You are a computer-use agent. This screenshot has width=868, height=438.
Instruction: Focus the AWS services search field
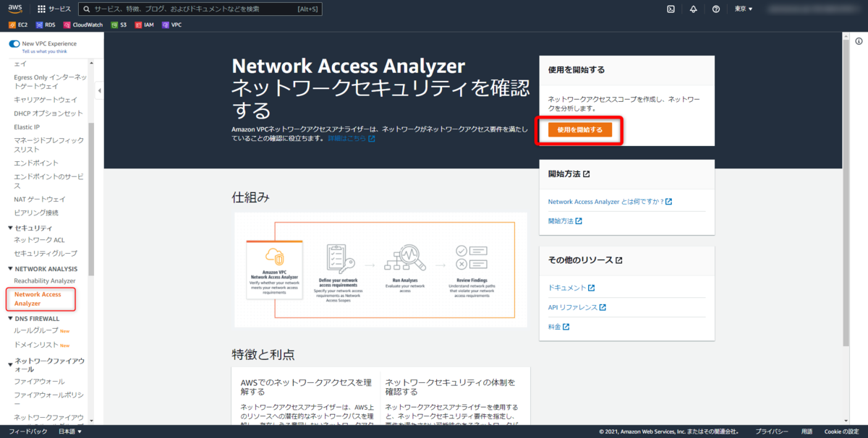(200, 9)
